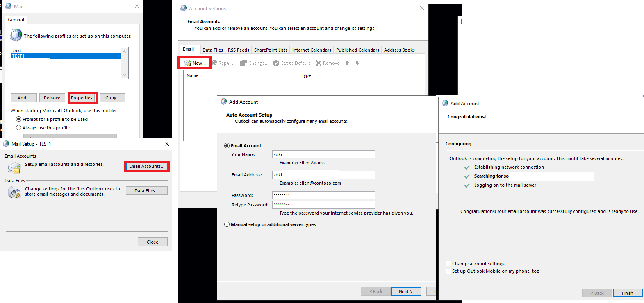Select Prompt for a profile to be used
Screen dimensions: 644x303
18,119
